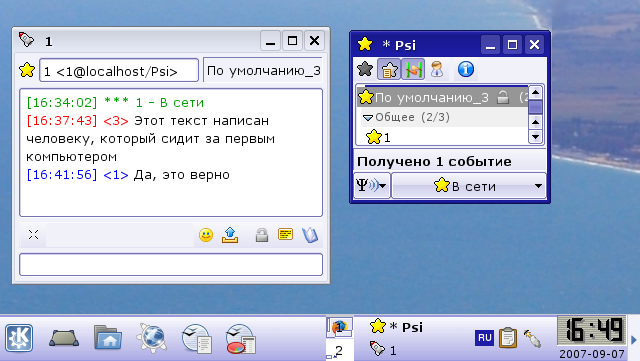Viewport: 640px width, 361px height.
Task: Open the Klipper clipboard tray icon
Action: (508, 338)
